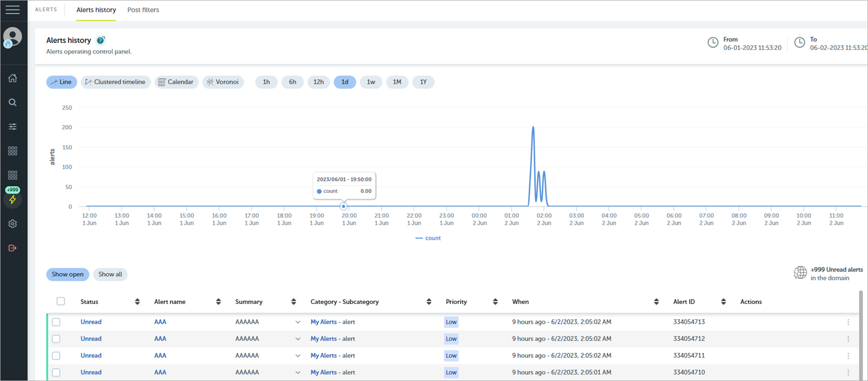The height and width of the screenshot is (381, 868).
Task: Tick the checkbox for alert 334054711
Action: (56, 356)
